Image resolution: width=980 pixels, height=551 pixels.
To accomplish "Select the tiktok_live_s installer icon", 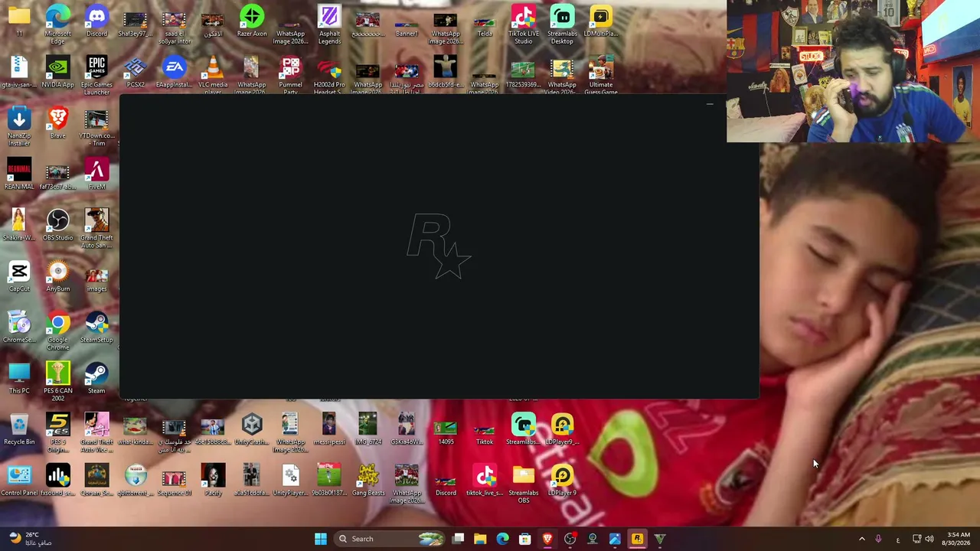I will (485, 481).
